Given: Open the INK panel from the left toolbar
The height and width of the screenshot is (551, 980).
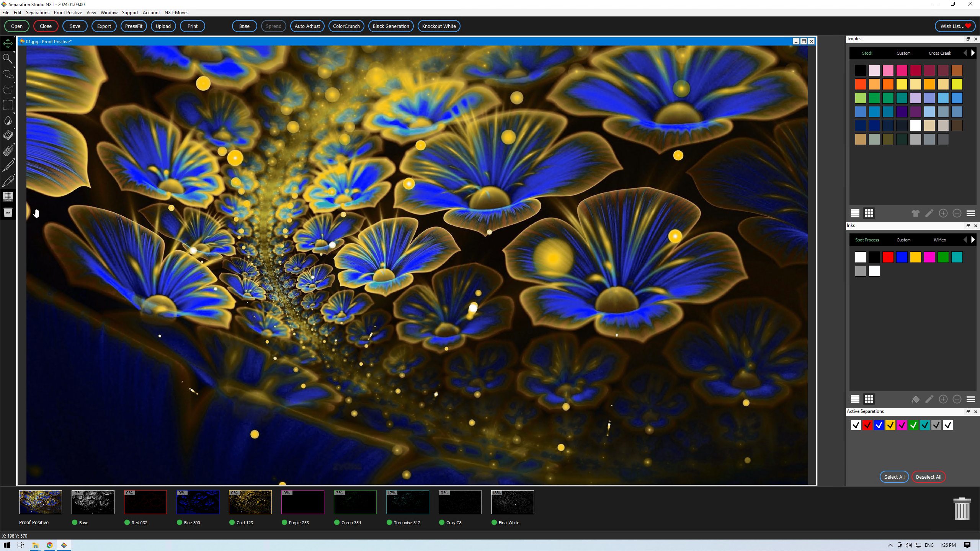Looking at the screenshot, I should pyautogui.click(x=8, y=212).
